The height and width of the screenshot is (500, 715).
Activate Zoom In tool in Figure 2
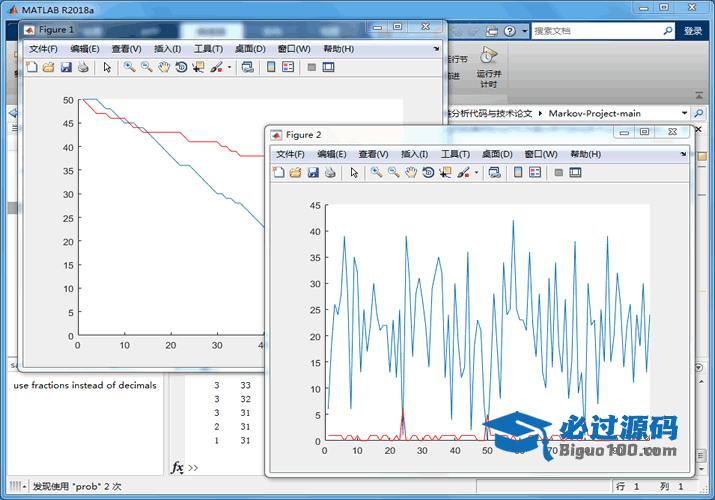pyautogui.click(x=376, y=172)
